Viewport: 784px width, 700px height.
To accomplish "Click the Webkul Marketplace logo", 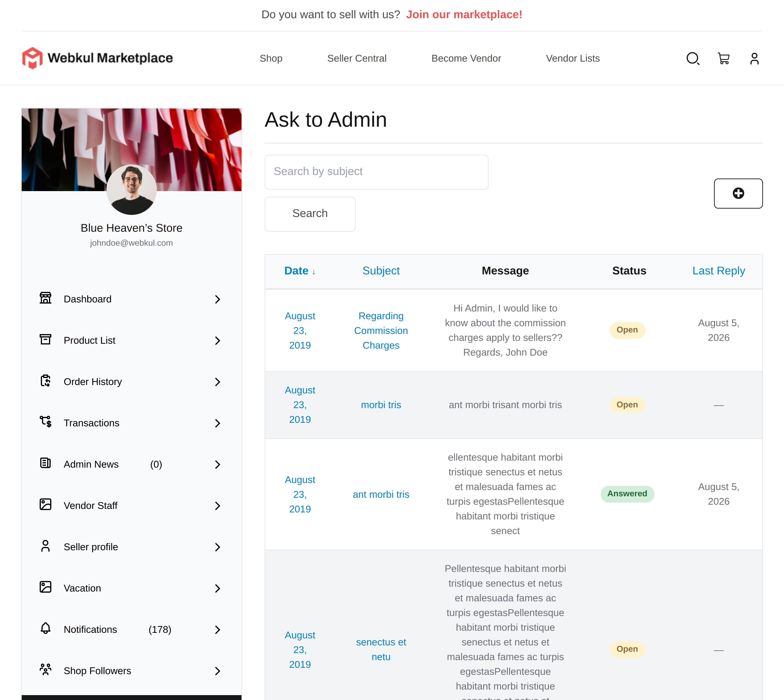I will coord(97,58).
